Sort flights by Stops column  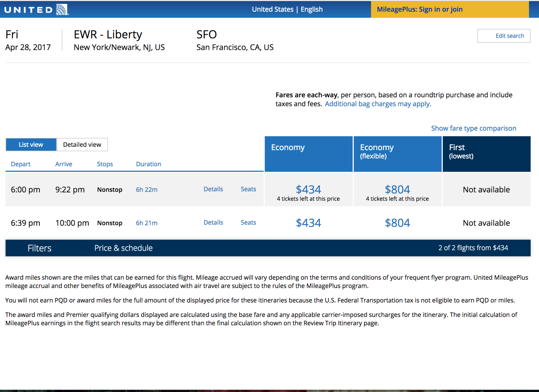(x=105, y=164)
